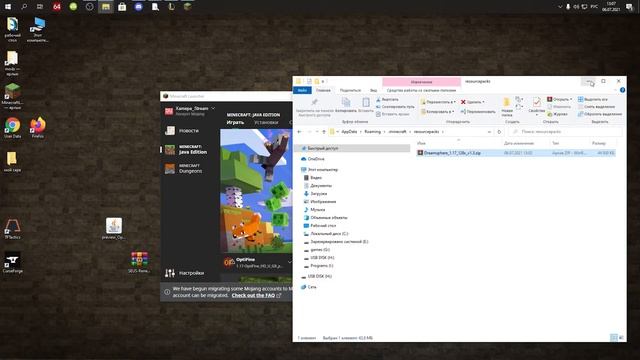Select Minecraft Dungeons in launcher sidebar
The image size is (640, 360).
click(x=184, y=169)
